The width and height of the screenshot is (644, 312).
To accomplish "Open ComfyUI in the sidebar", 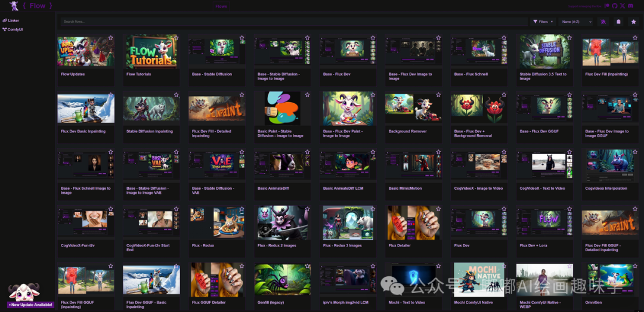I will 12,30.
